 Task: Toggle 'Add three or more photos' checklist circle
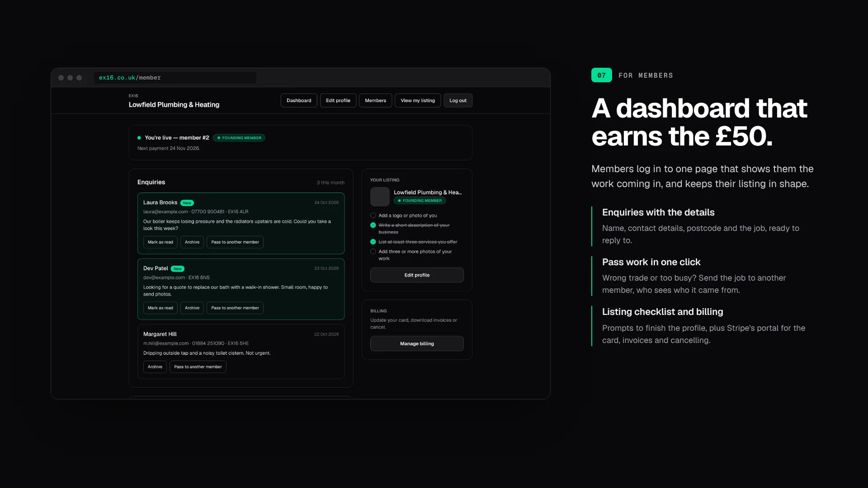click(x=373, y=252)
